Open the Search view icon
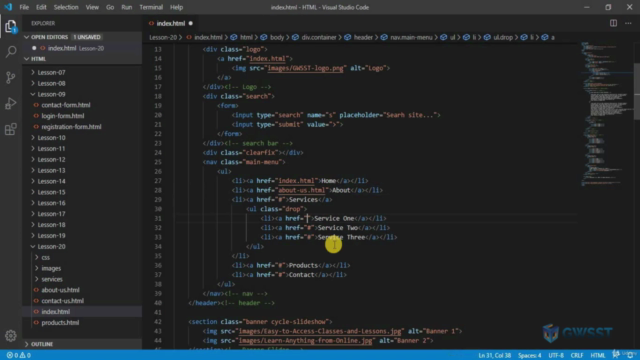Screen dimensions: 640x360 pyautogui.click(x=11, y=52)
